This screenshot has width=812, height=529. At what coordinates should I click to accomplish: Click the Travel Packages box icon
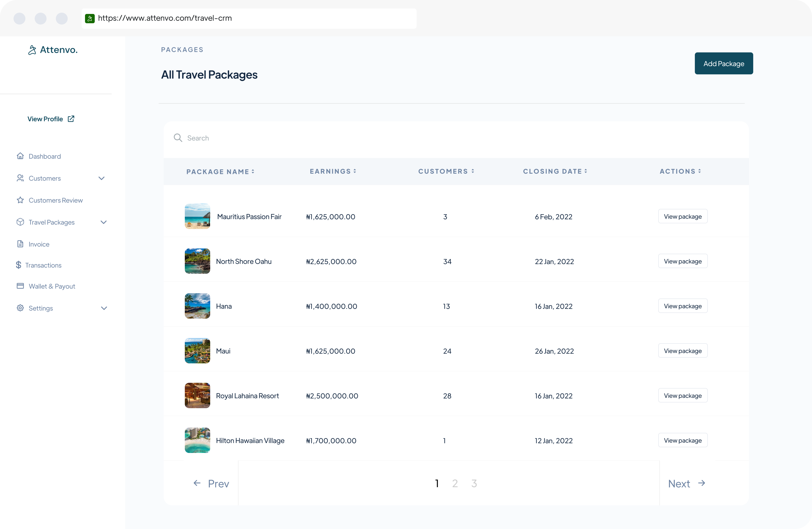coord(20,222)
